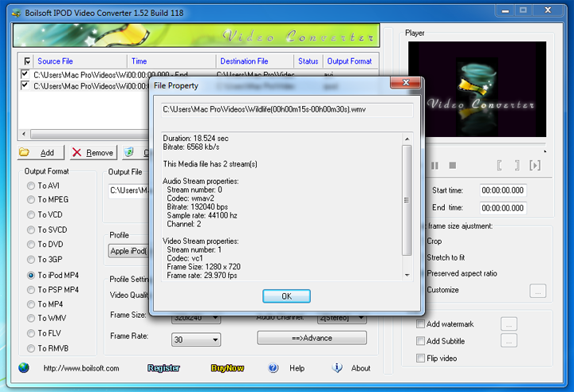
Task: Open the ==>Advance settings button
Action: pyautogui.click(x=312, y=338)
